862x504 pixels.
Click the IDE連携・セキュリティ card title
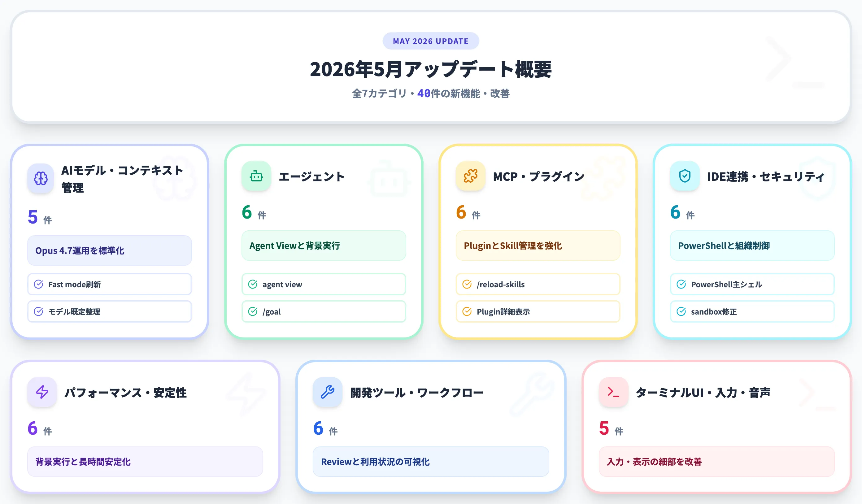pos(766,177)
